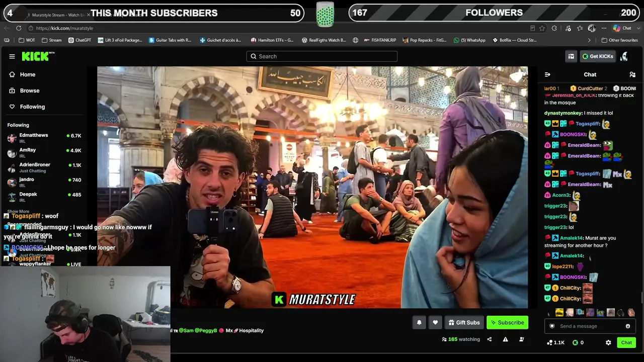Viewport: 644px width, 362px height.
Task: Click the 1.1K channel points balance
Action: pos(555,342)
